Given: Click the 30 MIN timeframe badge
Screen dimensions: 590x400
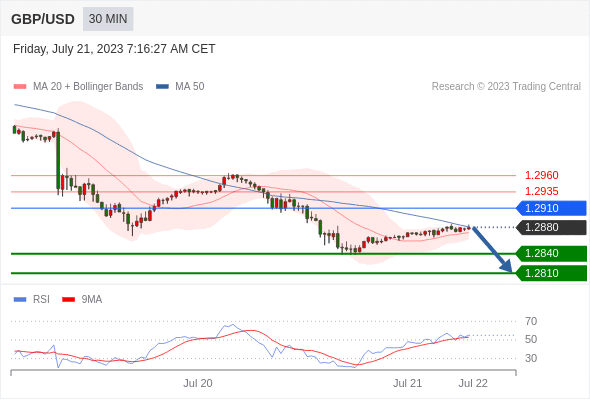Looking at the screenshot, I should (x=108, y=19).
